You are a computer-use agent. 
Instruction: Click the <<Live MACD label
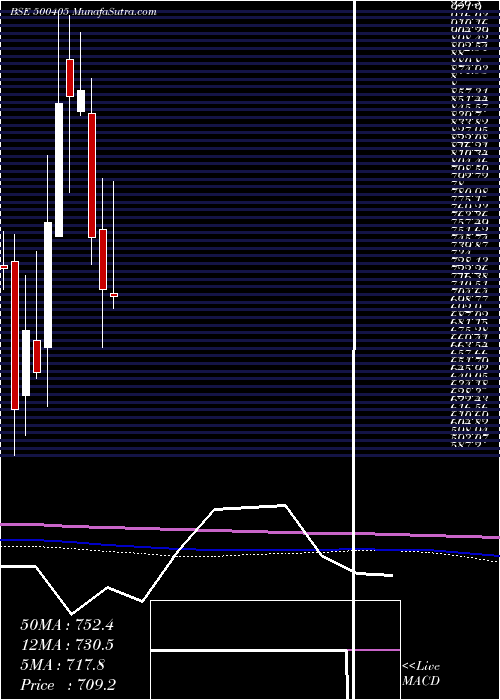coord(421,674)
